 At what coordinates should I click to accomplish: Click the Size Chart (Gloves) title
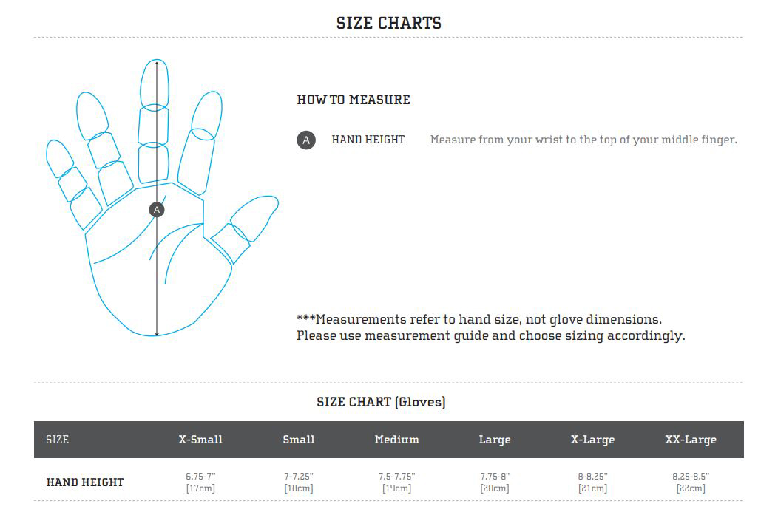[381, 402]
